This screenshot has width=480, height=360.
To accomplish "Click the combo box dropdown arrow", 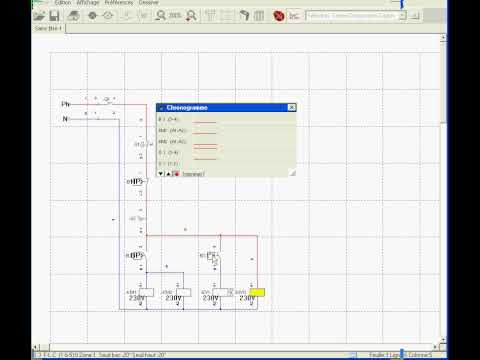I will [x=403, y=16].
